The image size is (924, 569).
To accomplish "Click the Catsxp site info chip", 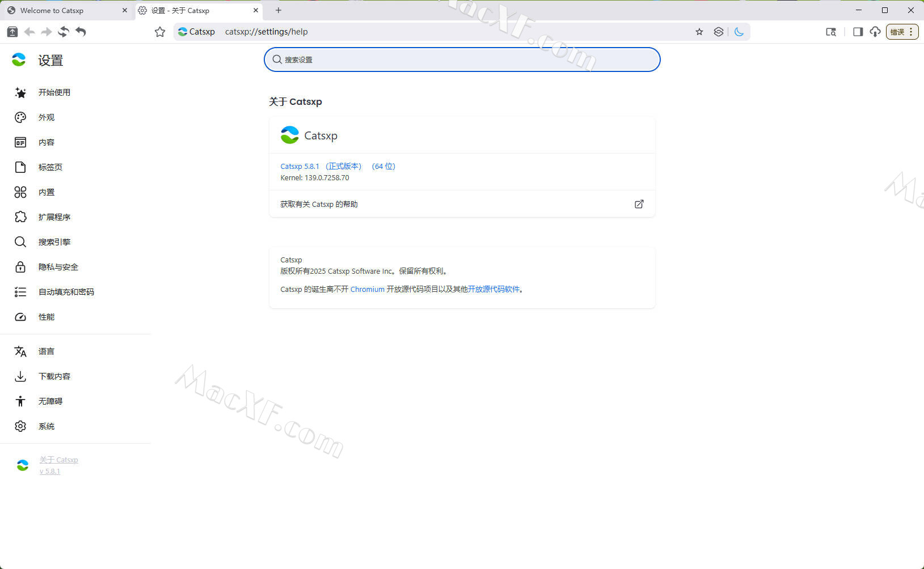I will (197, 32).
